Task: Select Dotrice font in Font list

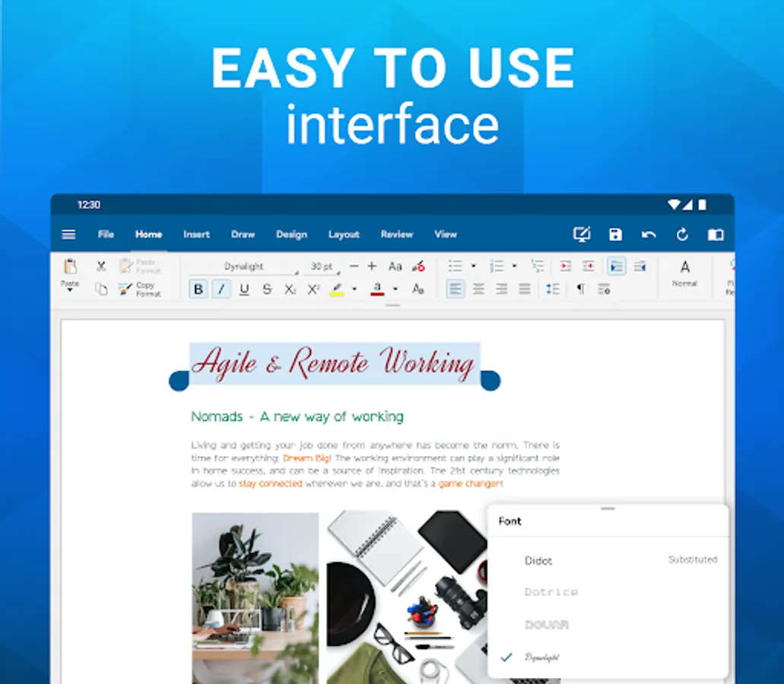Action: click(x=608, y=592)
